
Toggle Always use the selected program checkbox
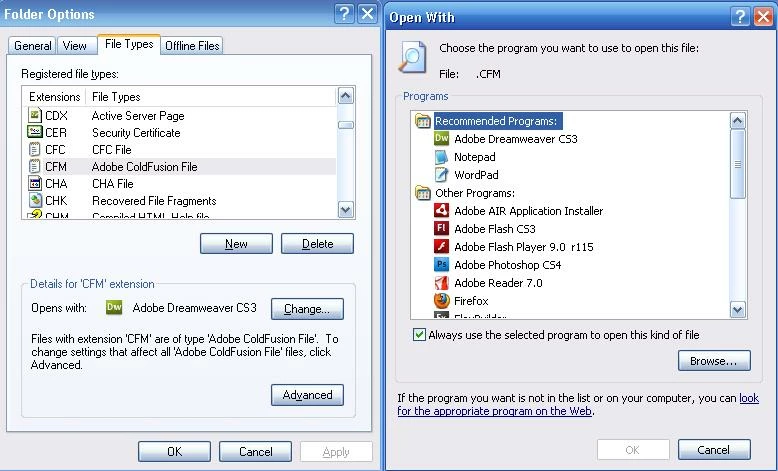coord(419,335)
